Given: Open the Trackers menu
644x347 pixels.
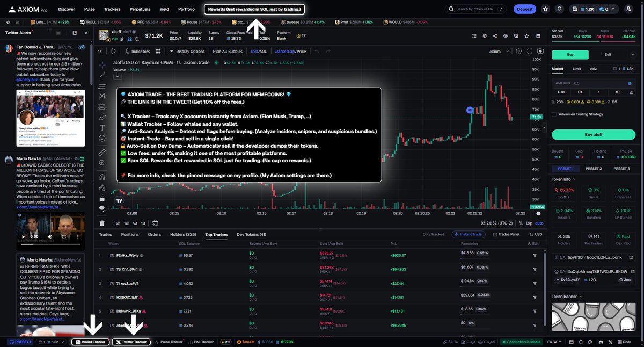Looking at the screenshot, I should tap(112, 9).
